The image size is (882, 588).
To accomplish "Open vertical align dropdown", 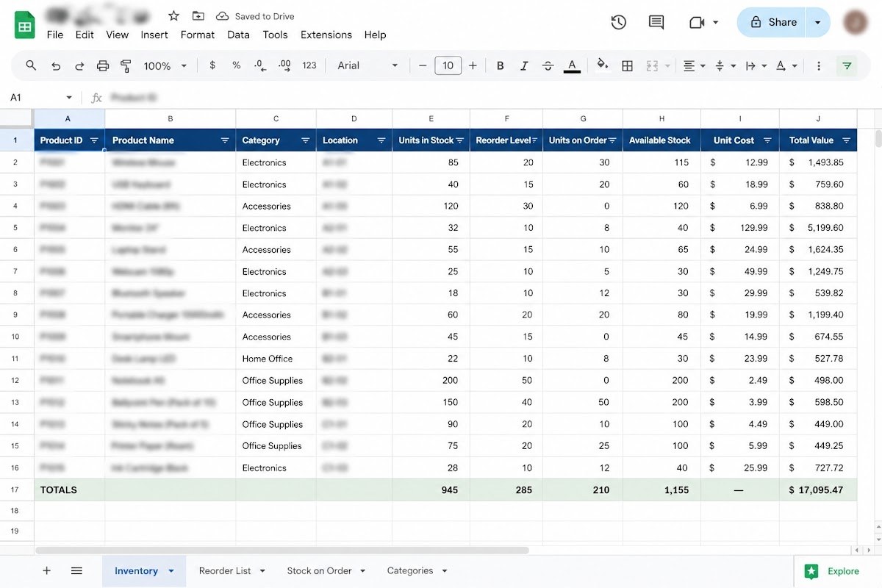I will click(x=725, y=65).
